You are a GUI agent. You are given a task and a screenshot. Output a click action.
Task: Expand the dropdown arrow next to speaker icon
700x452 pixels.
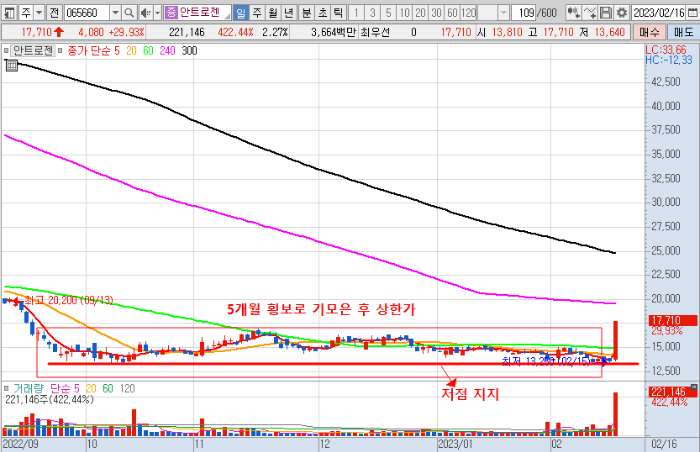157,13
